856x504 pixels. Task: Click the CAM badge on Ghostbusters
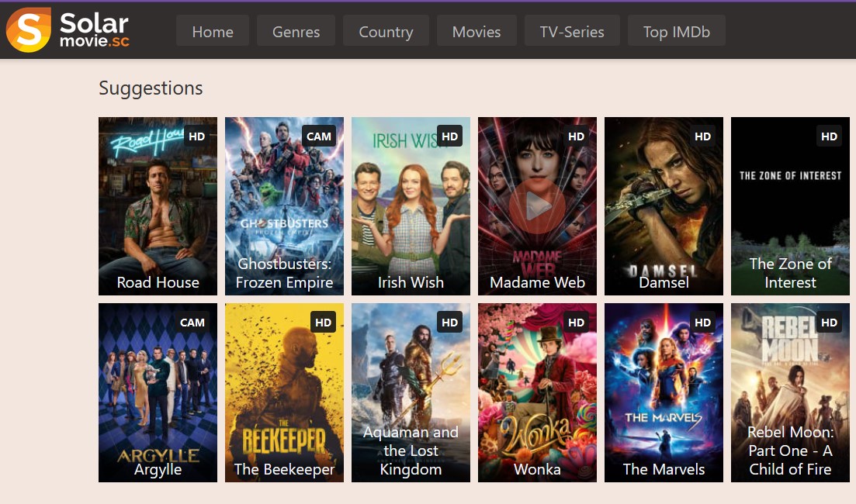pyautogui.click(x=319, y=136)
